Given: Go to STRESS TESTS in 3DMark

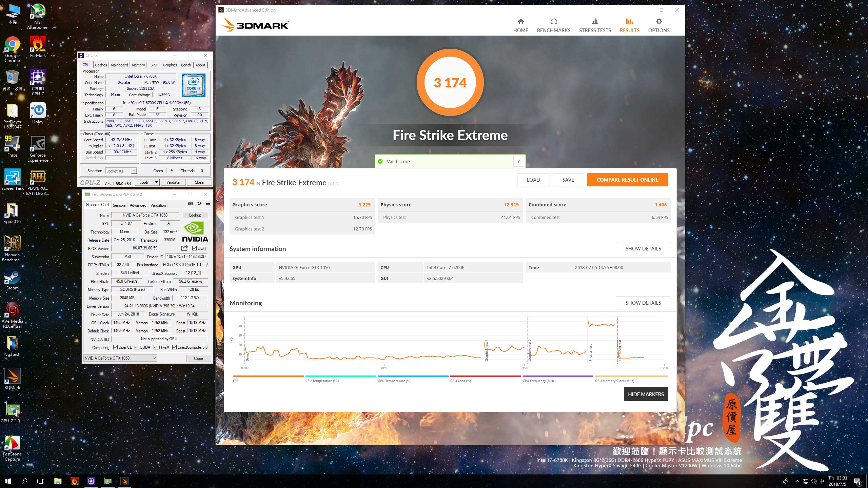Looking at the screenshot, I should 595,25.
